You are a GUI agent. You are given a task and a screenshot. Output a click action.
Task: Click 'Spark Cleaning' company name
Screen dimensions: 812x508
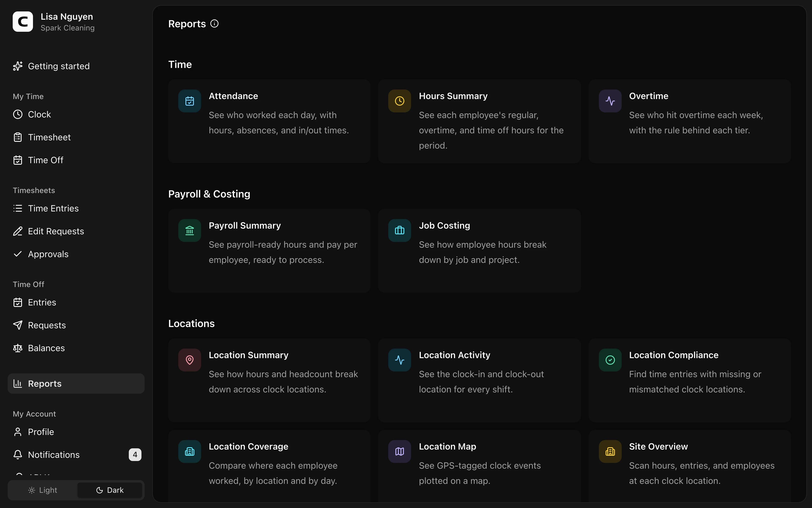[67, 28]
